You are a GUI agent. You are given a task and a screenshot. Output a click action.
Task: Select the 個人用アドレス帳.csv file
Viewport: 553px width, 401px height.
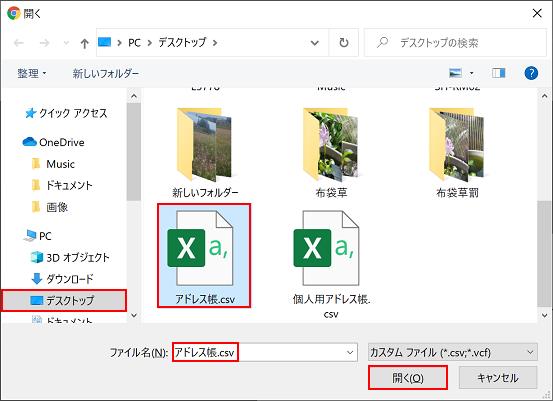click(x=331, y=264)
